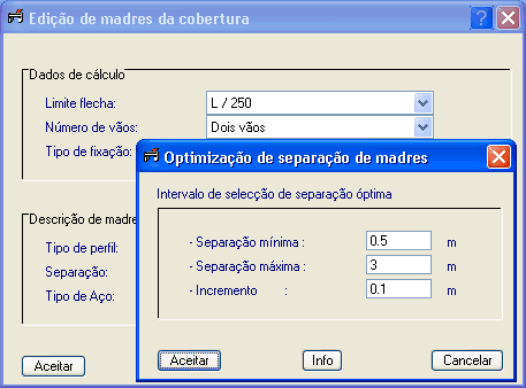This screenshot has height=388, width=526.
Task: Click the Cancelar button
Action: tap(467, 361)
